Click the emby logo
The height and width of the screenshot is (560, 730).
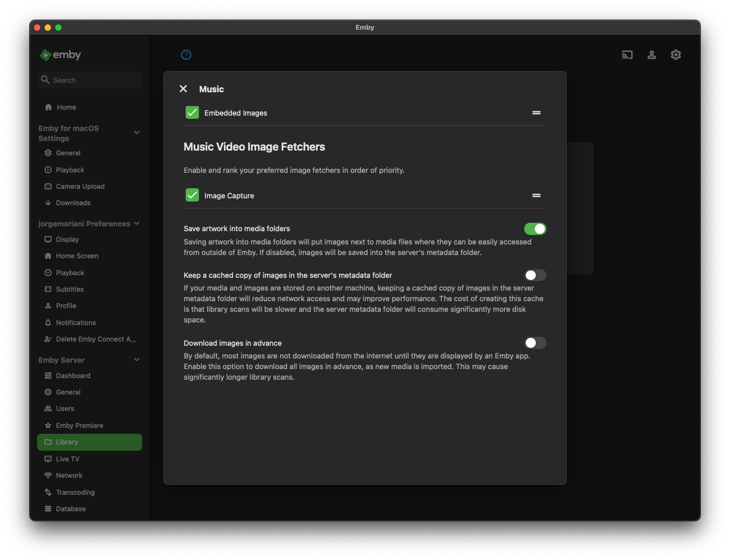pos(60,55)
